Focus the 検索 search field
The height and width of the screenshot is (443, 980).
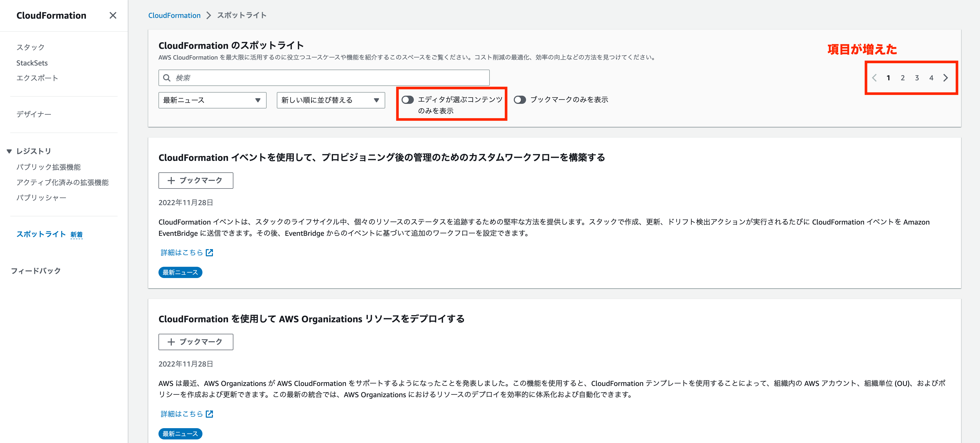324,78
